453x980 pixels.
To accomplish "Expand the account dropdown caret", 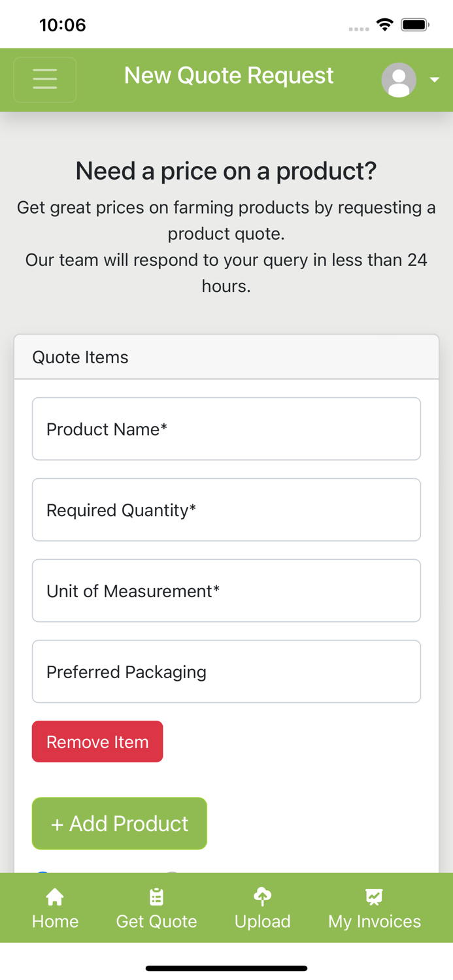I will (435, 80).
